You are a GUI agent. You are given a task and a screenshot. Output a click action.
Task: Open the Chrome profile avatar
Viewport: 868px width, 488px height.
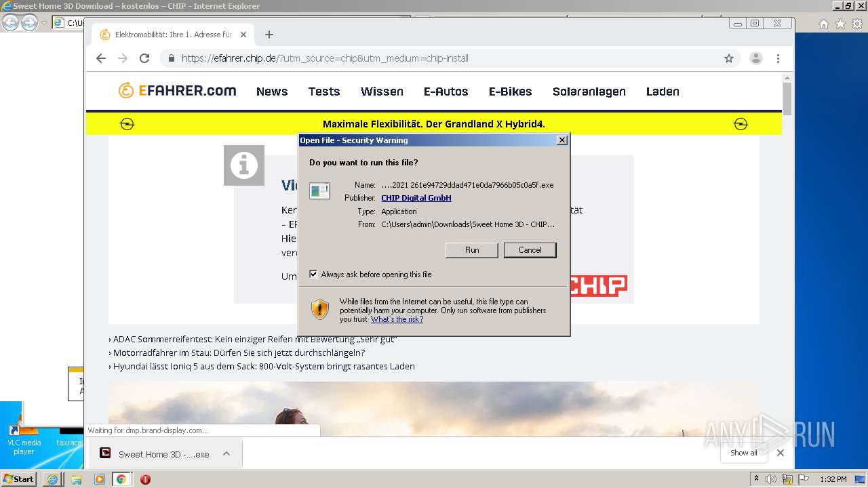(756, 58)
